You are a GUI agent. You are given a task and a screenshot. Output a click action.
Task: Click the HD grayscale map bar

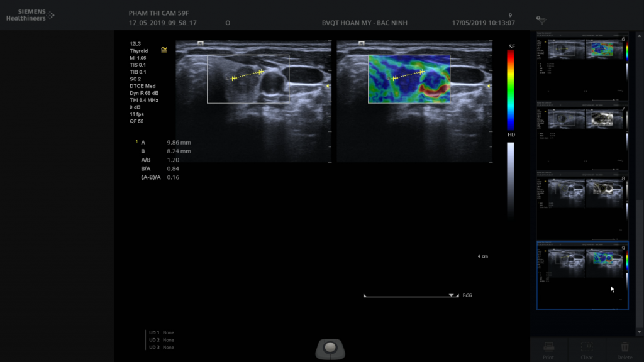click(x=511, y=179)
